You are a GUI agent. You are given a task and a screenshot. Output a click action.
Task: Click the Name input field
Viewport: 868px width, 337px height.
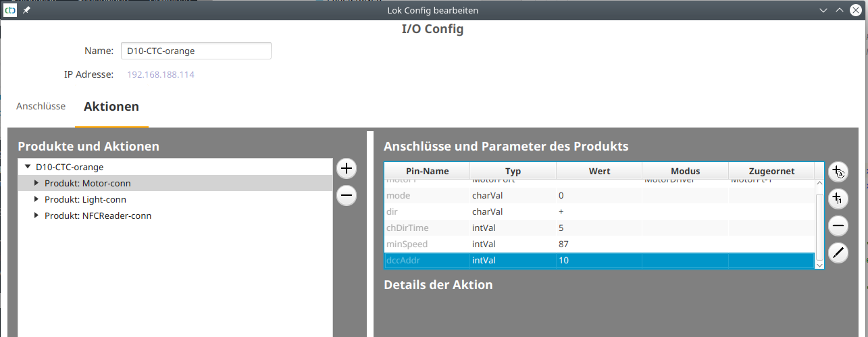coord(196,51)
